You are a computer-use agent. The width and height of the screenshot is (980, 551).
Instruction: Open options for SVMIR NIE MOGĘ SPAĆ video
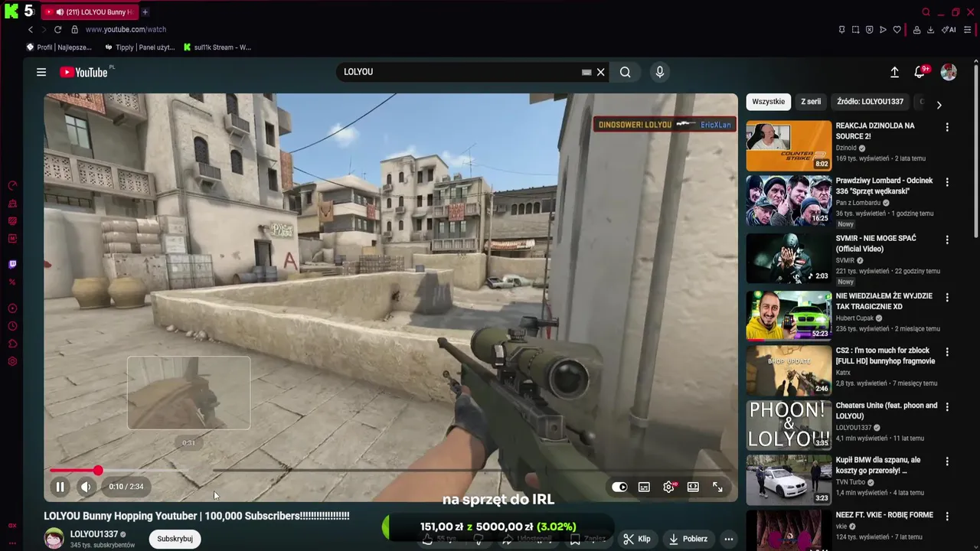(x=947, y=240)
